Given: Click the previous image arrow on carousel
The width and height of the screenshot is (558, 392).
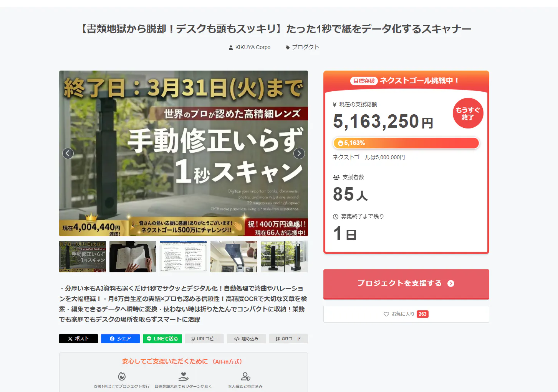Looking at the screenshot, I should tap(68, 153).
